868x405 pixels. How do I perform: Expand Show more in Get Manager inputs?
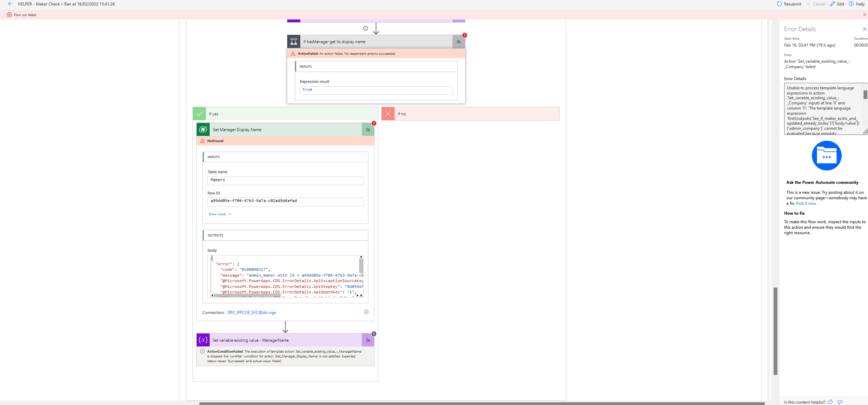tap(220, 214)
